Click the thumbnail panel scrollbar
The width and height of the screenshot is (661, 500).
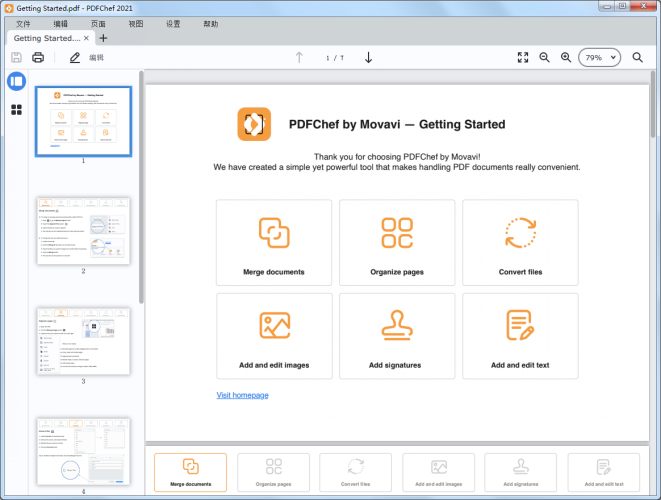coord(141,187)
